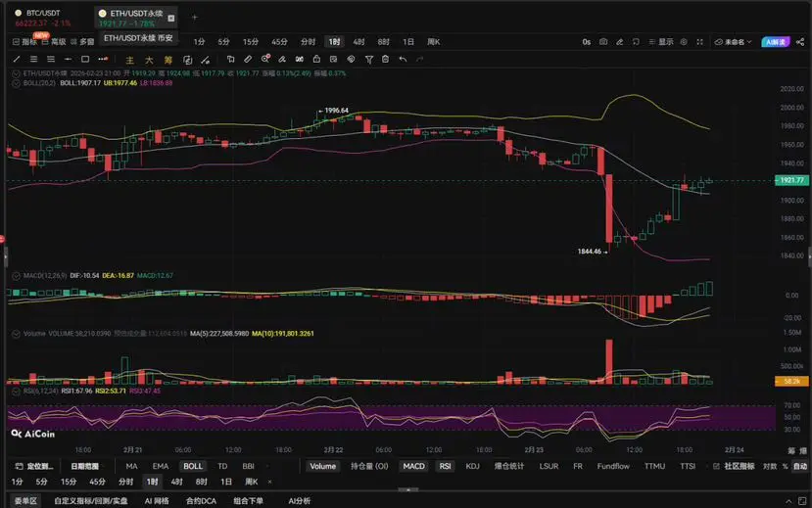The width and height of the screenshot is (812, 508).
Task: Toggle 自动 auto scale mode
Action: 800,466
